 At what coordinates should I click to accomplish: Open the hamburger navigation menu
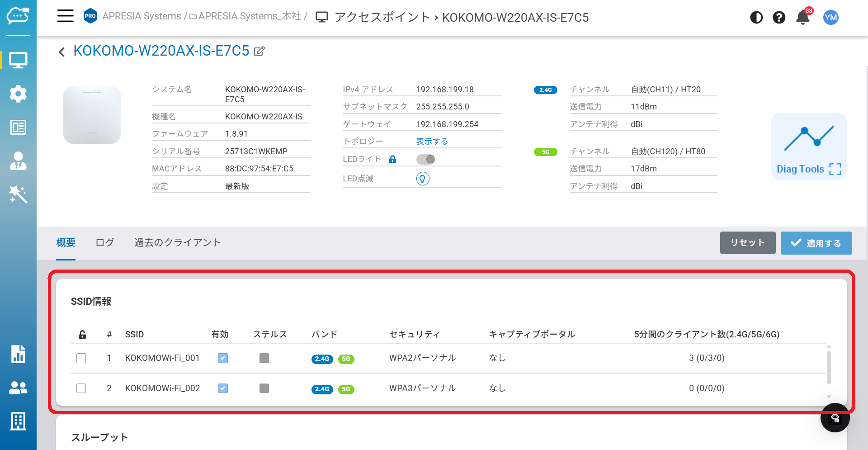(65, 16)
